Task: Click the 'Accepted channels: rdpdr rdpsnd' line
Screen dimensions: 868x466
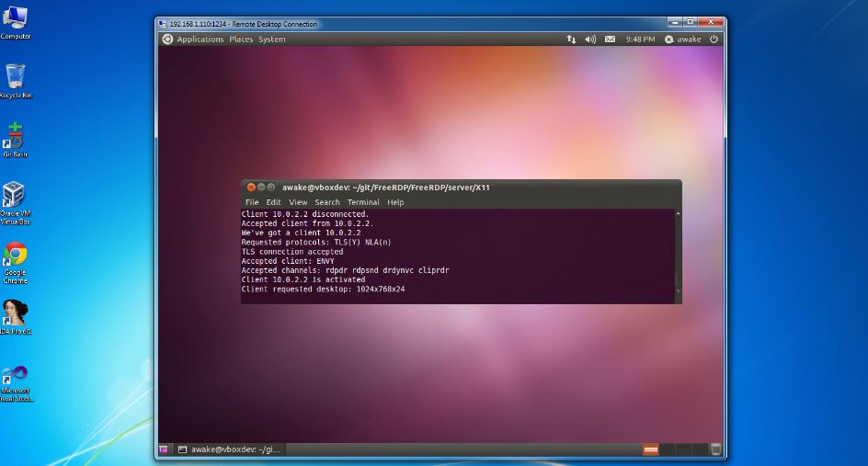Action: coord(345,270)
